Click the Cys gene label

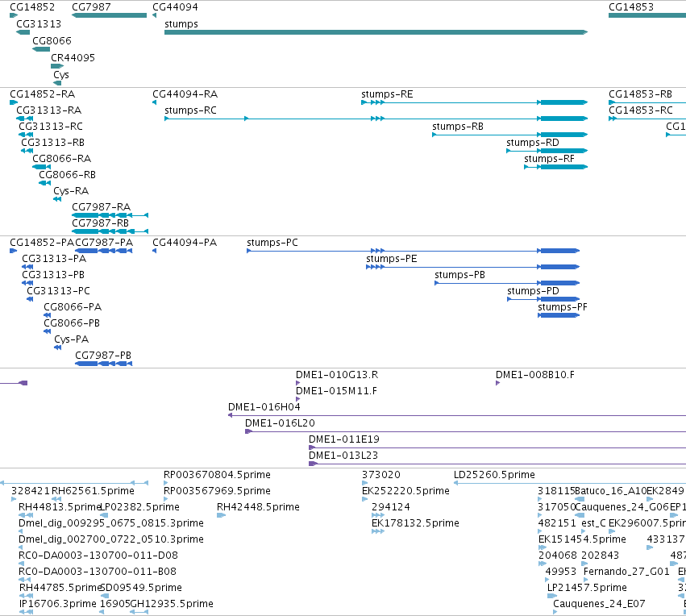pos(61,75)
